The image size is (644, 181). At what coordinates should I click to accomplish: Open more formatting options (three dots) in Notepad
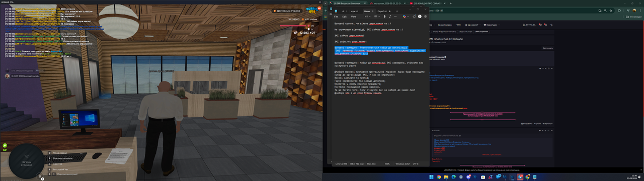395,17
